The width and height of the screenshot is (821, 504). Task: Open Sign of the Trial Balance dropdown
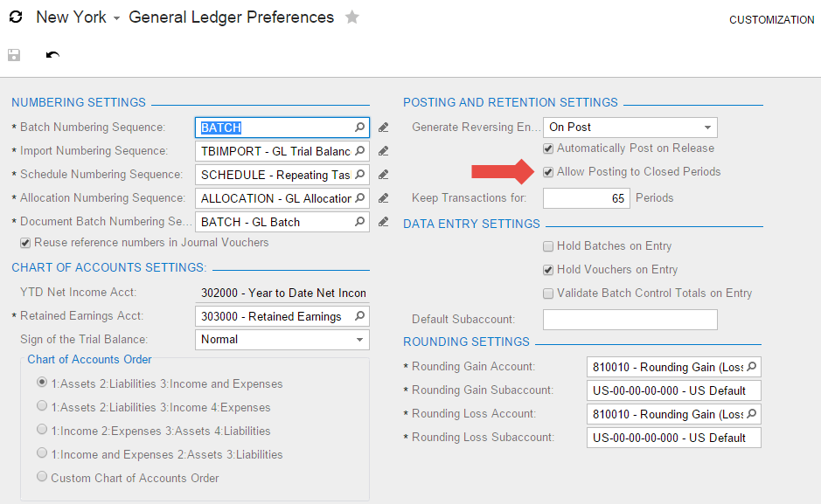click(x=359, y=340)
